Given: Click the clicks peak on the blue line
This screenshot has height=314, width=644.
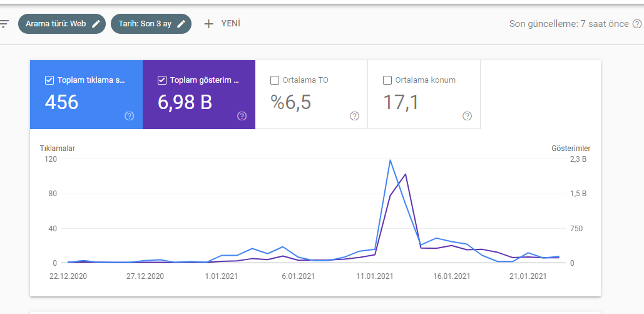Looking at the screenshot, I should coord(390,160).
